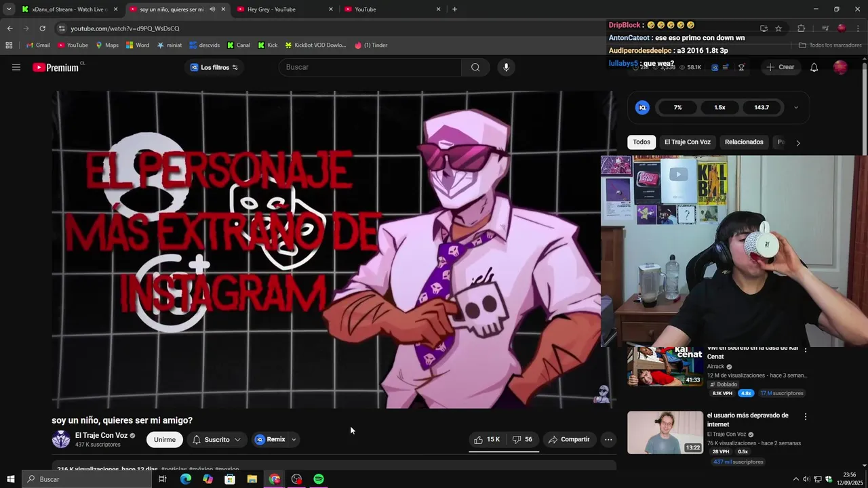Go back to the previous page

(x=9, y=28)
